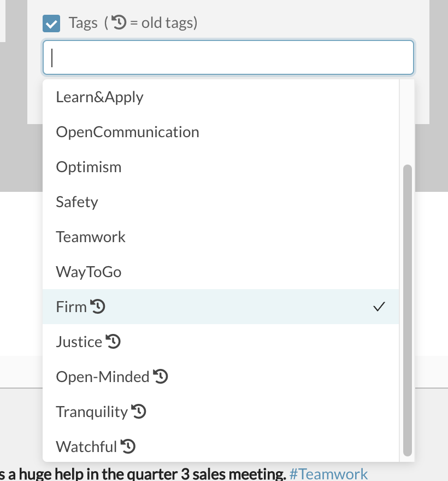
Task: Uncheck the Tags filter checkbox
Action: [51, 24]
